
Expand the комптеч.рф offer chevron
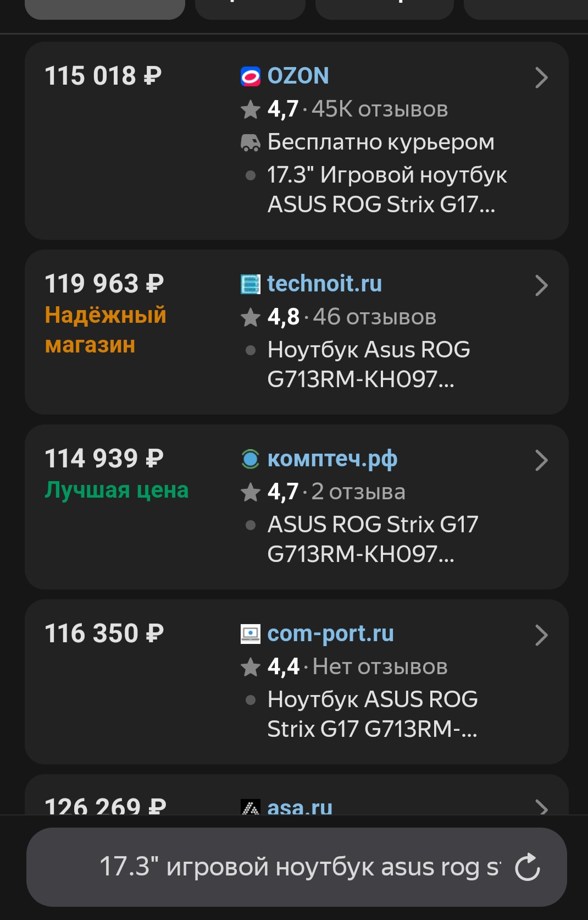[x=541, y=460]
